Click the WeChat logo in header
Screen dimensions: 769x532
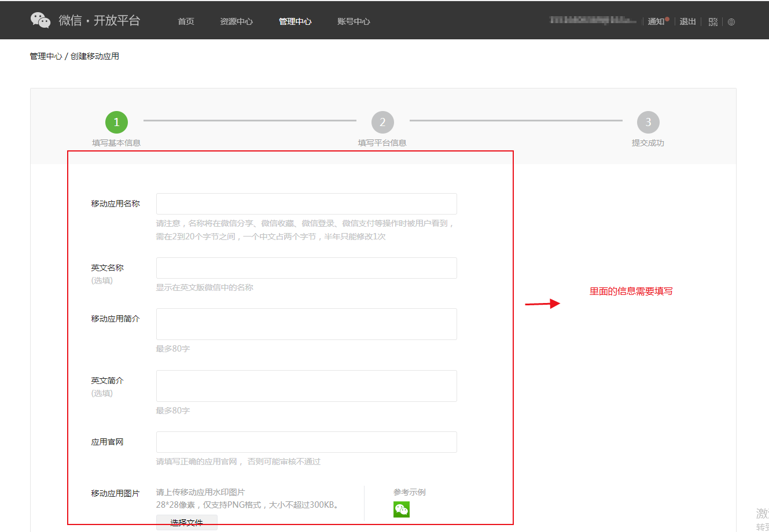tap(41, 20)
